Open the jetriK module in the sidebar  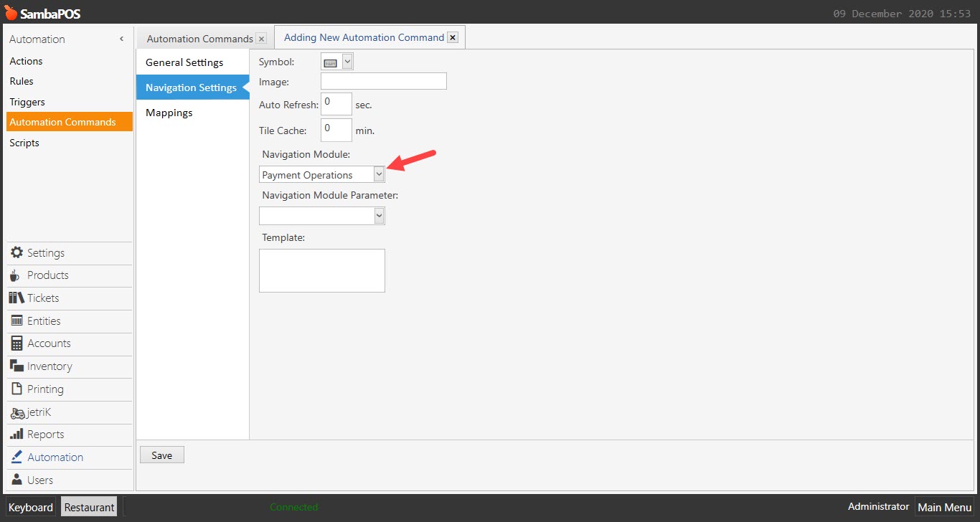(17, 412)
